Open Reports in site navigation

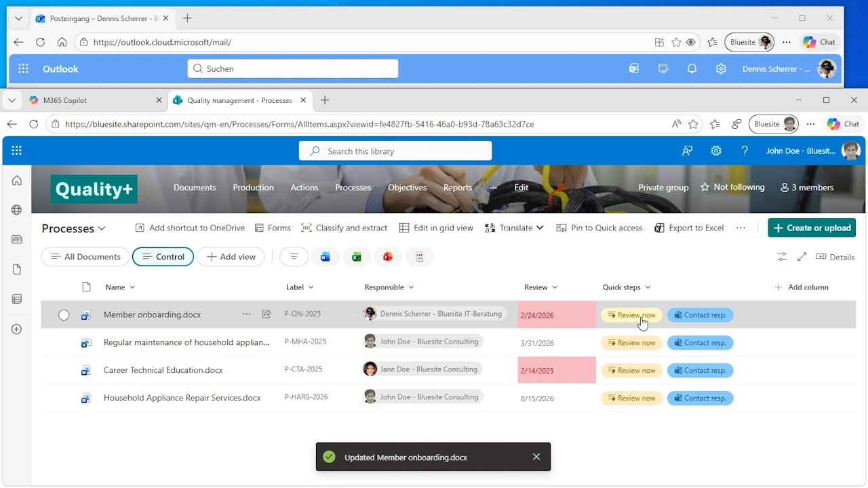(x=458, y=188)
